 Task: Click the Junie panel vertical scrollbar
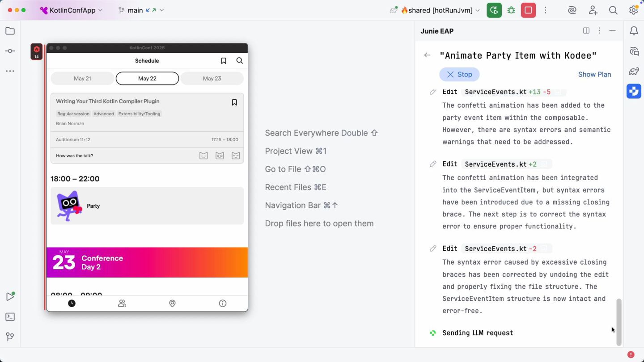[x=619, y=322]
